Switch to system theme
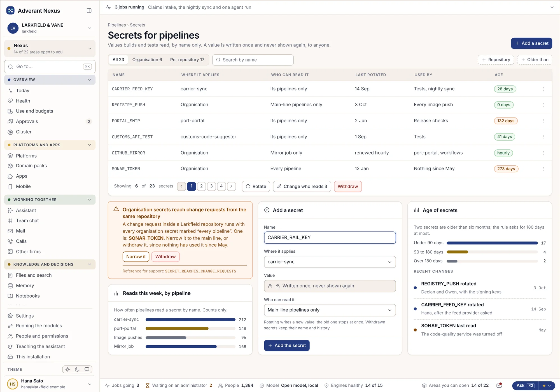 [87, 369]
